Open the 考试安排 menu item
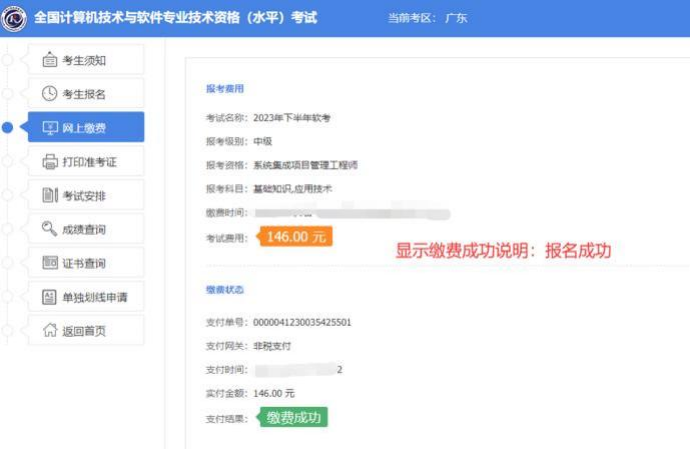Screen dimensions: 690x449 pos(86,195)
